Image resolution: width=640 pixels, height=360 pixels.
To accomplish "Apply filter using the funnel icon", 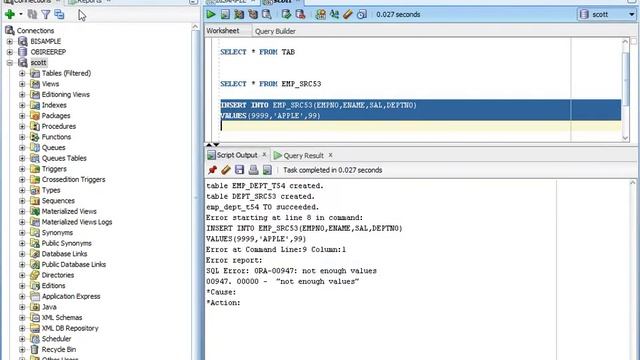I will coord(46,15).
